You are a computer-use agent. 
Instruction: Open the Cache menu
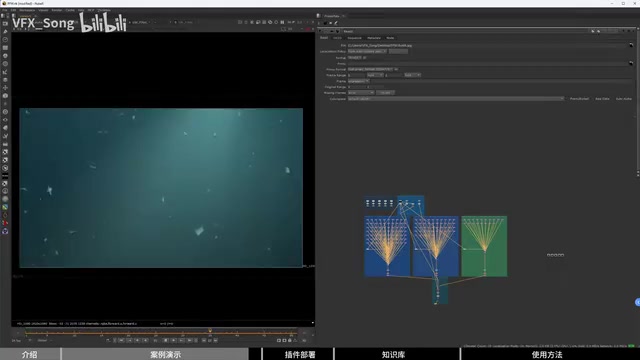pos(70,10)
